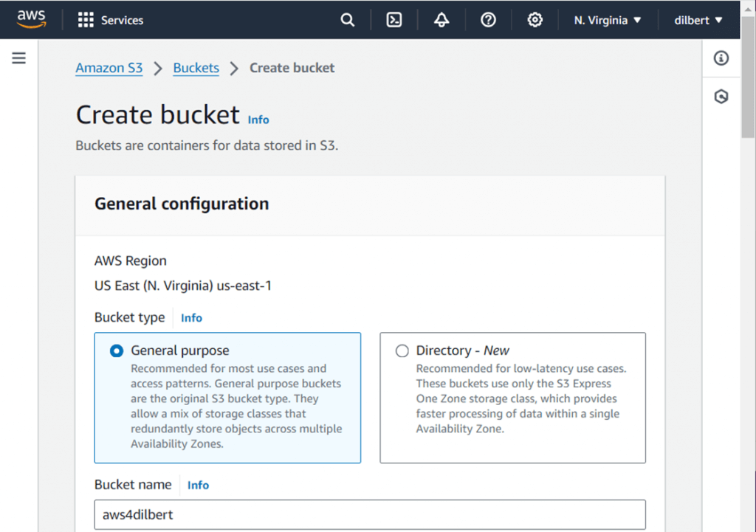Click the Create bucket breadcrumb item
The image size is (756, 532).
pos(292,68)
